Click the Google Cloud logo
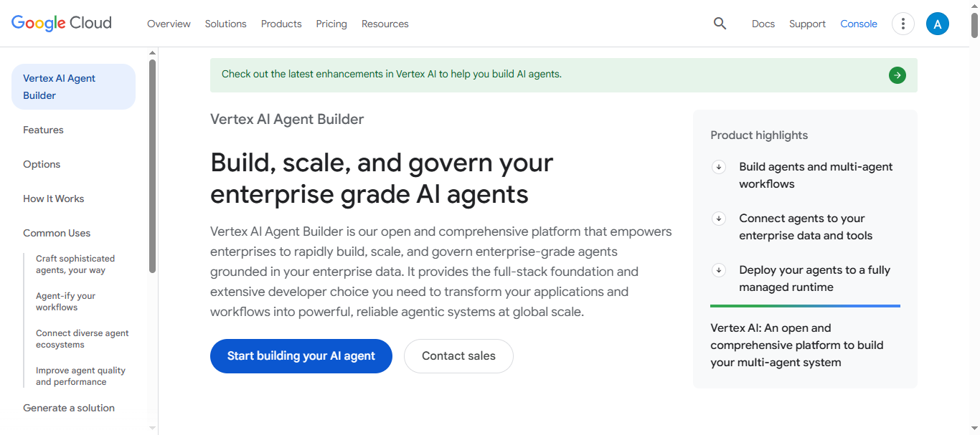The image size is (980, 435). coord(62,23)
